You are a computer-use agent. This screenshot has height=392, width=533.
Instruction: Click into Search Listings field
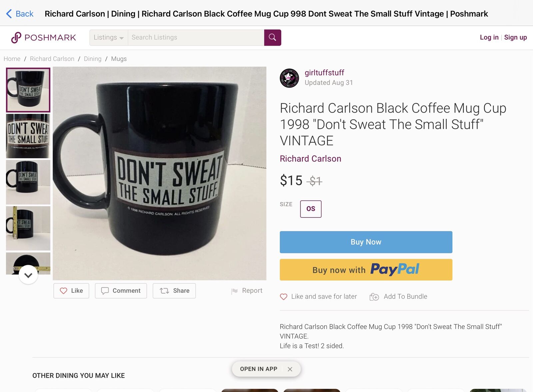point(196,38)
